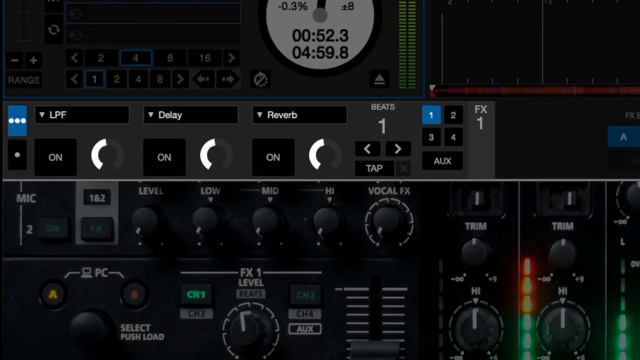Viewport: 640px width, 360px height.
Task: Click the Delay depth knob
Action: click(x=216, y=155)
